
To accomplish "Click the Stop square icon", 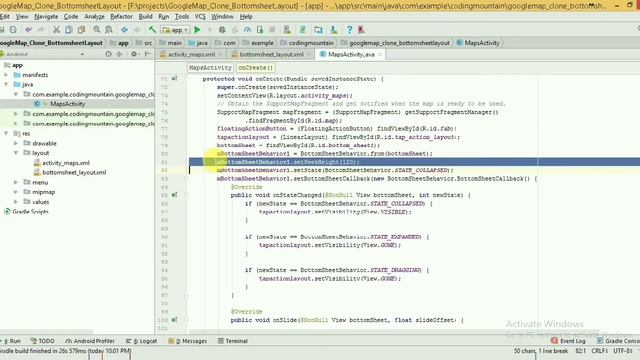I will 272,30.
